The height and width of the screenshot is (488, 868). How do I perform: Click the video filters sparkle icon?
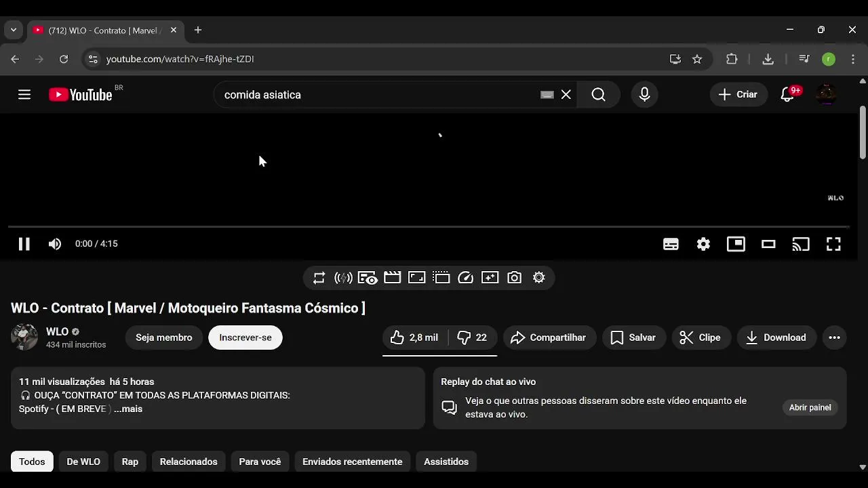tap(490, 278)
